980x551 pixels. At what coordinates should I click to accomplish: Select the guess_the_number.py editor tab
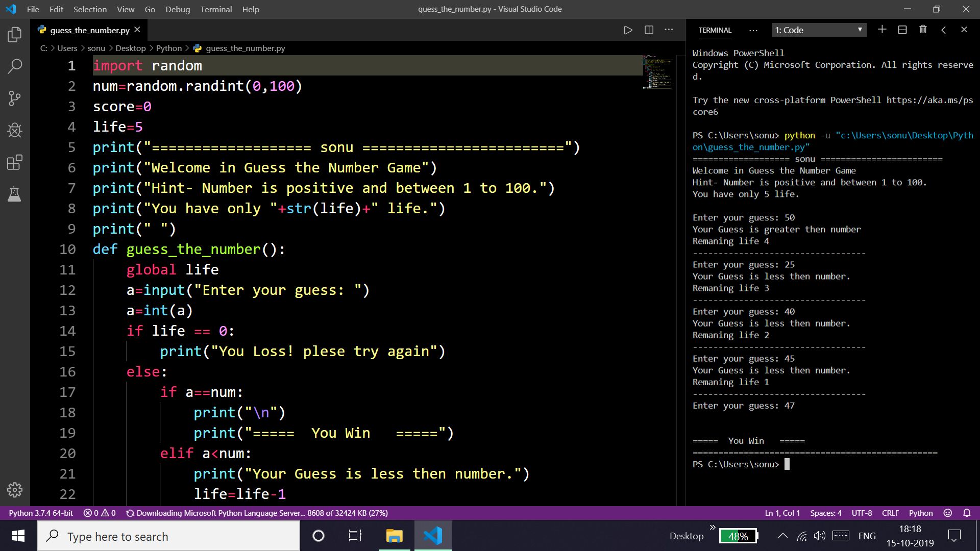pyautogui.click(x=89, y=30)
